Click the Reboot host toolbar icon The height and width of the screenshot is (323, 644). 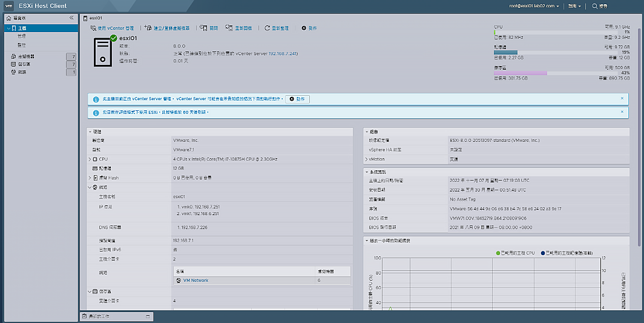point(229,28)
